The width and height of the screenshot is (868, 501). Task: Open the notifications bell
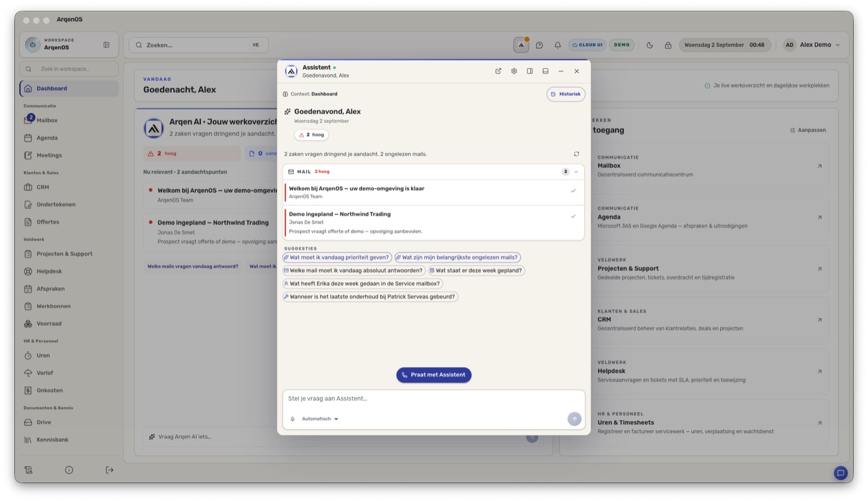557,45
